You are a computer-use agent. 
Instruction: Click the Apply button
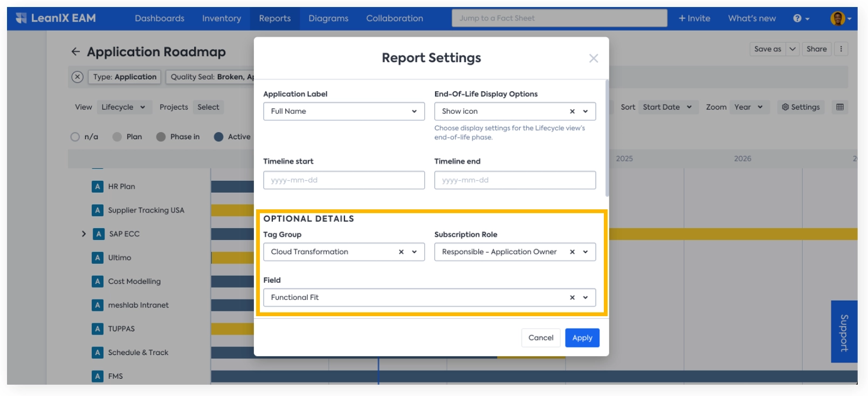[x=582, y=338]
